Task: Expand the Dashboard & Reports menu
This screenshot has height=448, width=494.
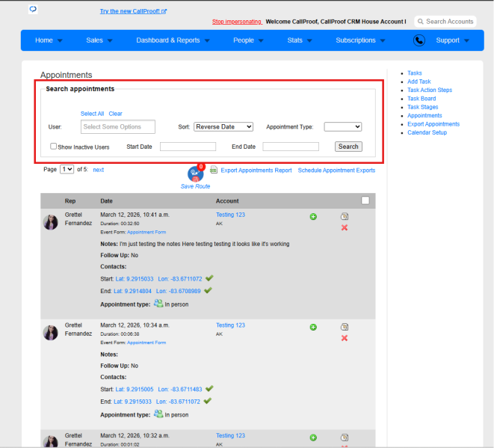Action: pyautogui.click(x=173, y=40)
